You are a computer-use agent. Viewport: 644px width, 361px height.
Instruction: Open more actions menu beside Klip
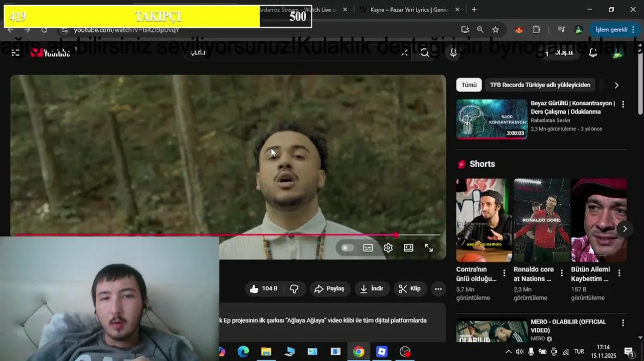[438, 289]
